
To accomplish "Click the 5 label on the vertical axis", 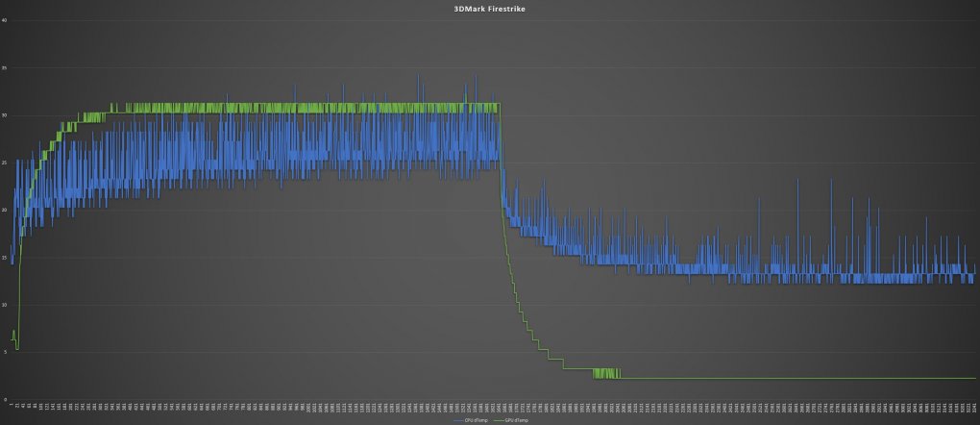I will [5, 352].
